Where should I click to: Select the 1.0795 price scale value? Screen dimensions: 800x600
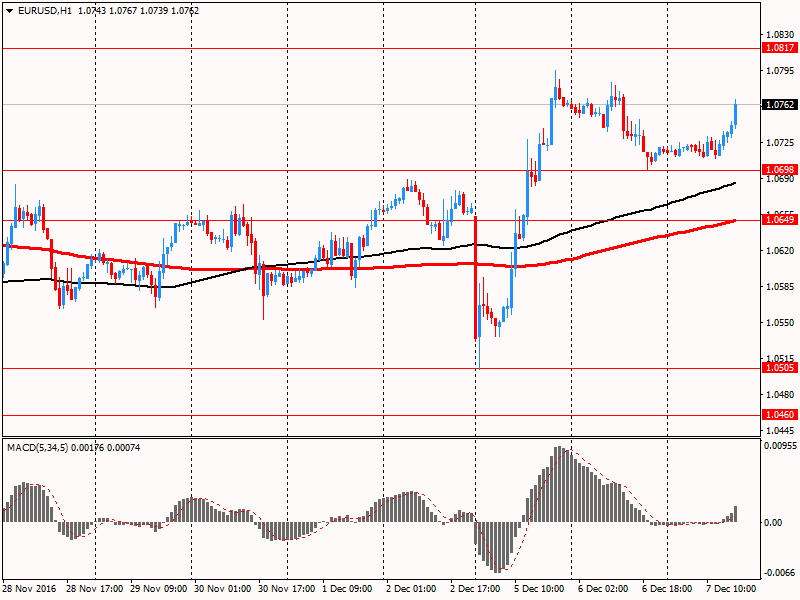780,70
